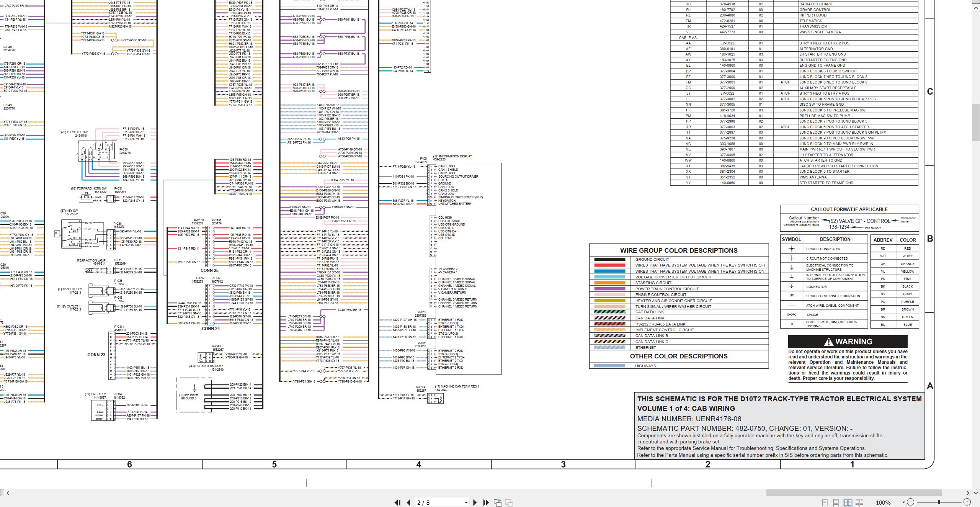Go to the first page
The image size is (980, 507).
(398, 502)
